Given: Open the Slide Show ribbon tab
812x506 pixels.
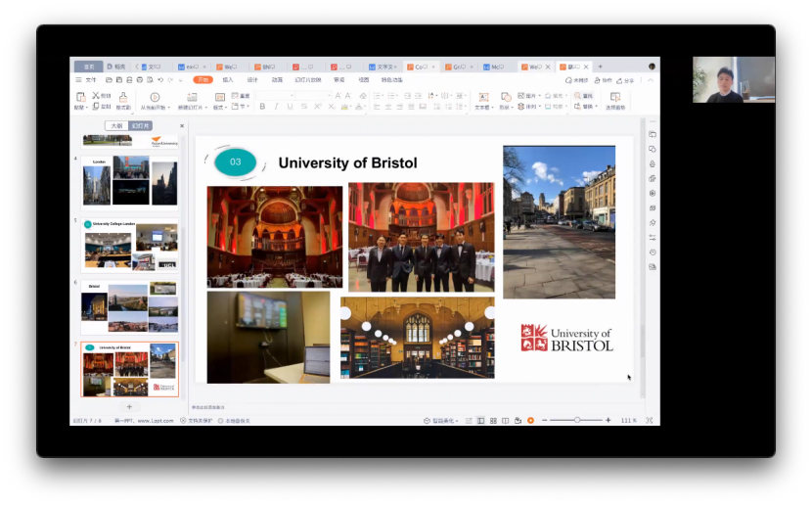Looking at the screenshot, I should coord(308,79).
